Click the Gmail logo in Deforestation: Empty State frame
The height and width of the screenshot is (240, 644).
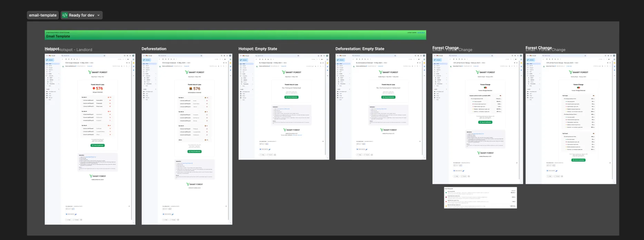pyautogui.click(x=343, y=56)
